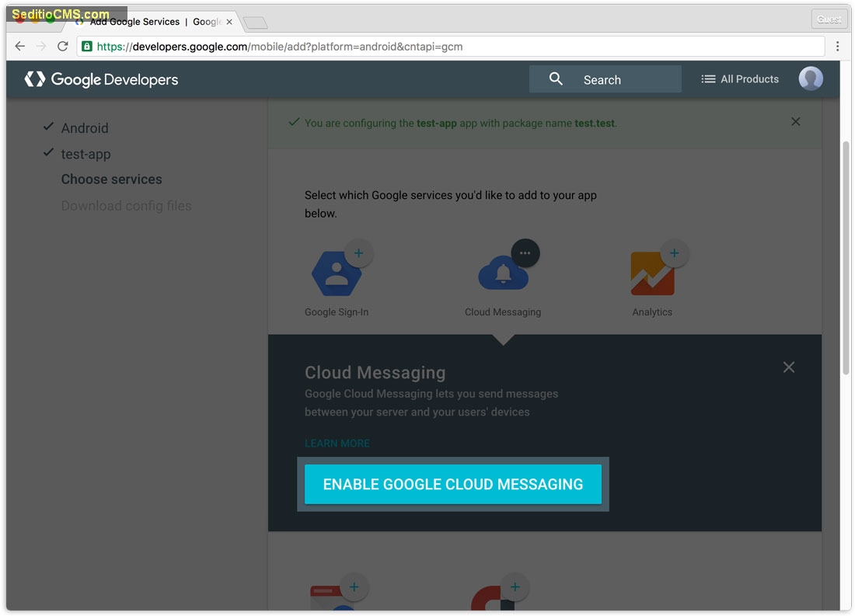Open the Learn More link

[x=337, y=444]
